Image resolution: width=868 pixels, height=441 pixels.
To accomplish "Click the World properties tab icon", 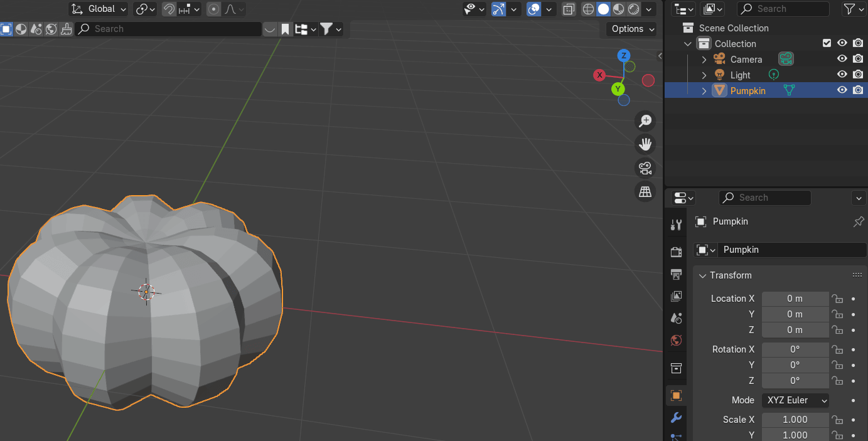I will point(676,341).
